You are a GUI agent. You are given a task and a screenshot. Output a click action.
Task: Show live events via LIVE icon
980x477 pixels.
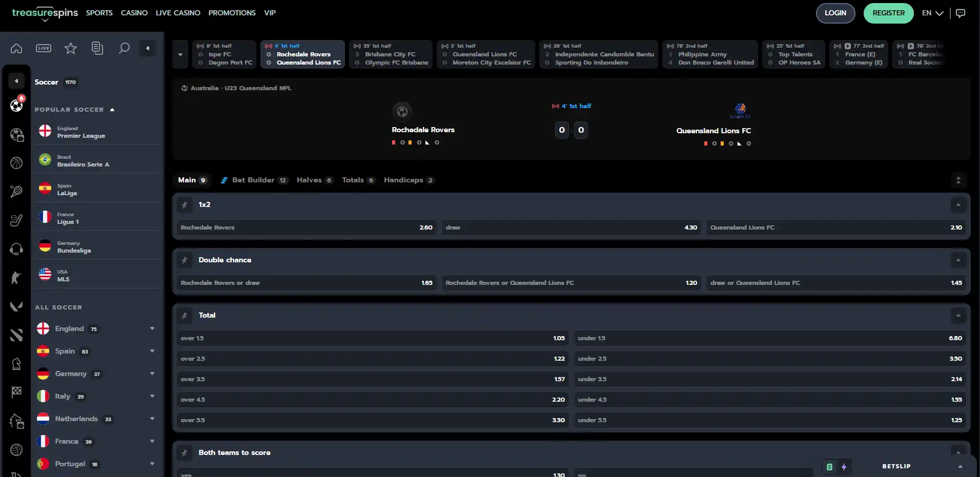[x=44, y=48]
